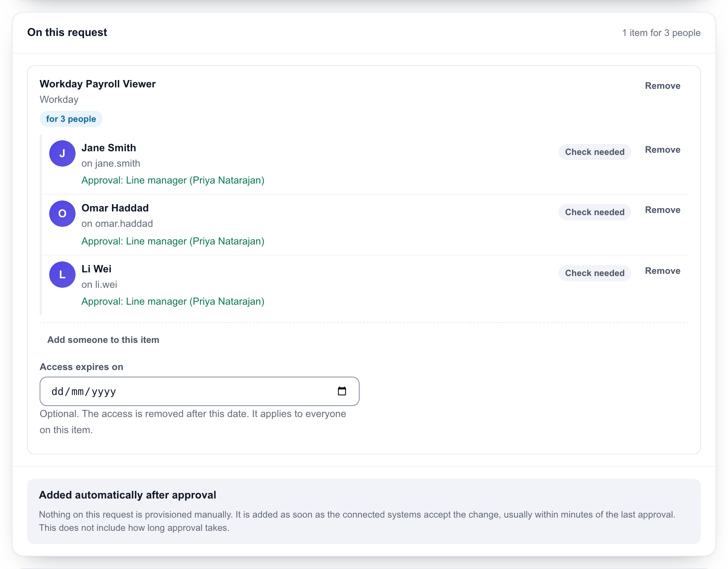Remove Jane Smith from the item
The image size is (728, 569).
[663, 150]
